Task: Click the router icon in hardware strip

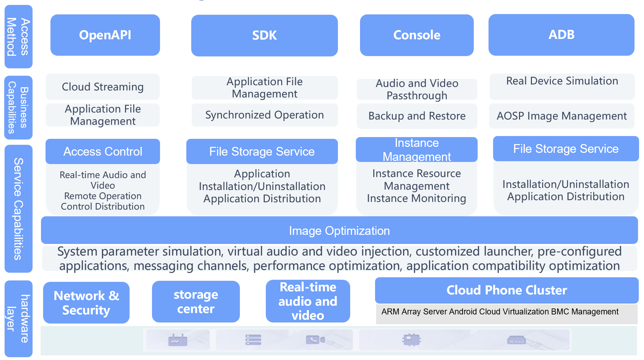Action: coord(178,340)
